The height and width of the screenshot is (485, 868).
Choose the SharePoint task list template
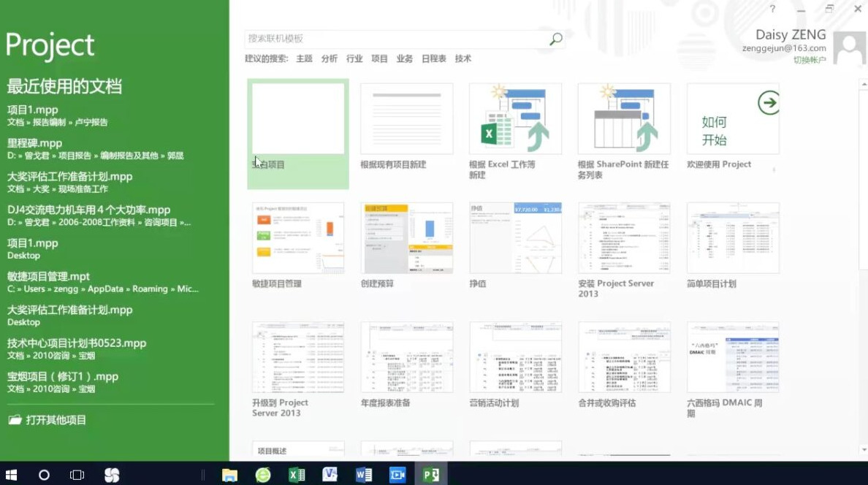pyautogui.click(x=624, y=131)
